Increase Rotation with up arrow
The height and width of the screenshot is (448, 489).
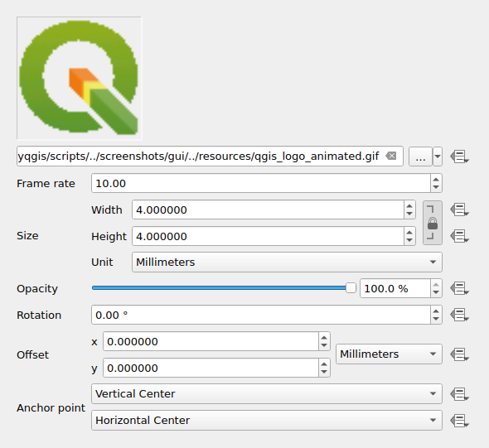(x=436, y=311)
